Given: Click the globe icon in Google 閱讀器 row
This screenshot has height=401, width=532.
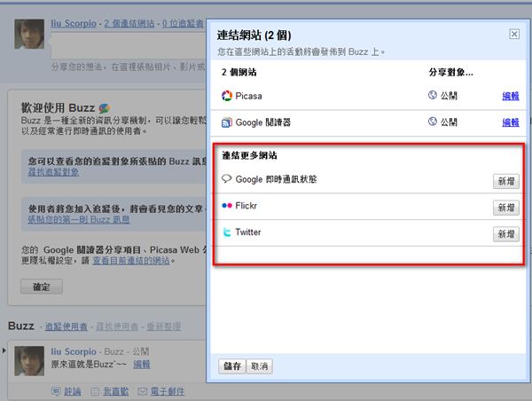Looking at the screenshot, I should pyautogui.click(x=433, y=122).
